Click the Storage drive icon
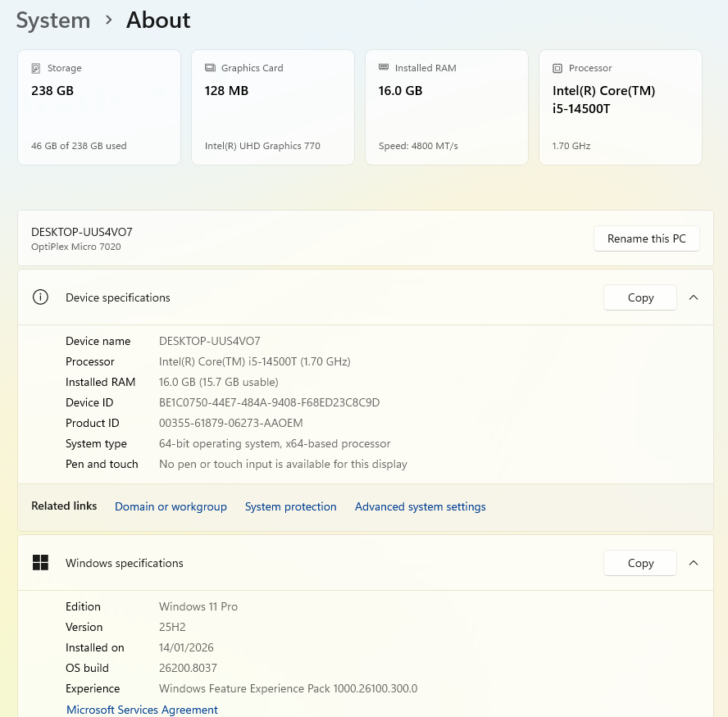This screenshot has width=728, height=717. (36, 68)
